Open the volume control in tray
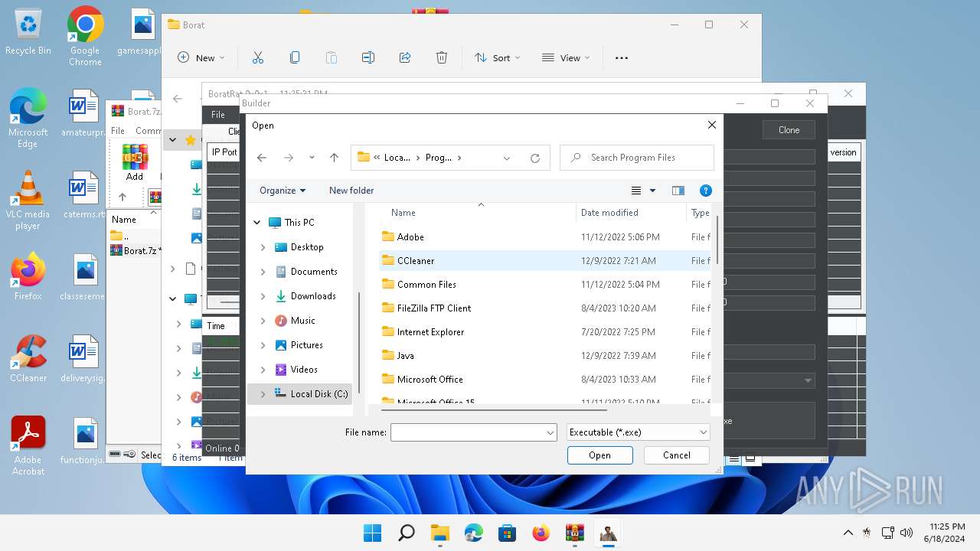The image size is (980, 551). point(907,533)
